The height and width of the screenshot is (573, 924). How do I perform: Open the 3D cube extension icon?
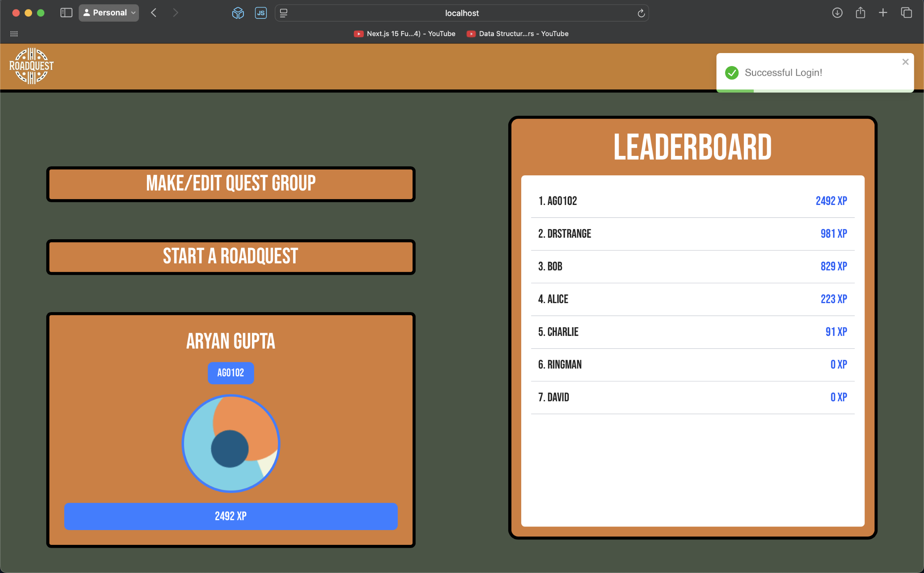point(237,13)
